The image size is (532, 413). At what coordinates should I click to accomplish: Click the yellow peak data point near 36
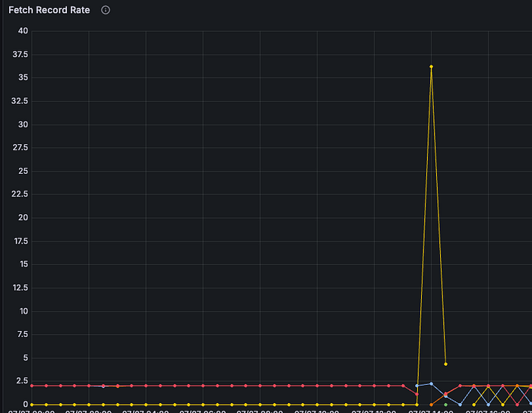[x=431, y=66]
